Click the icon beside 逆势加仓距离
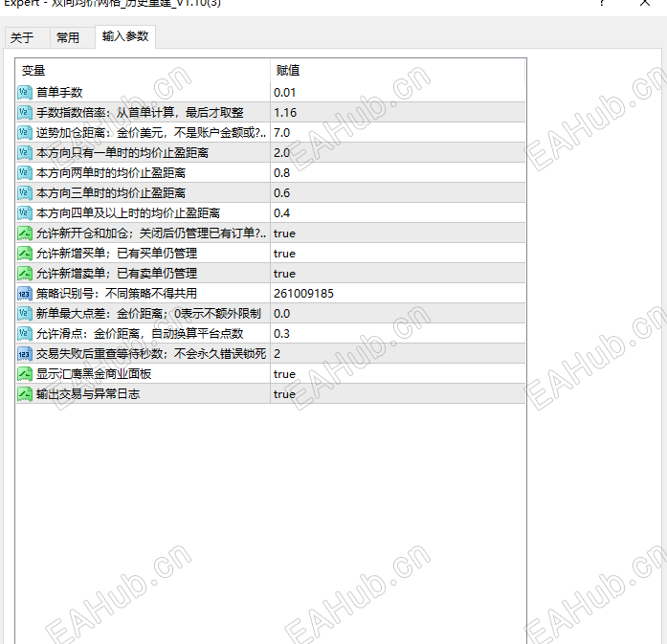This screenshot has width=667, height=644. 25,133
